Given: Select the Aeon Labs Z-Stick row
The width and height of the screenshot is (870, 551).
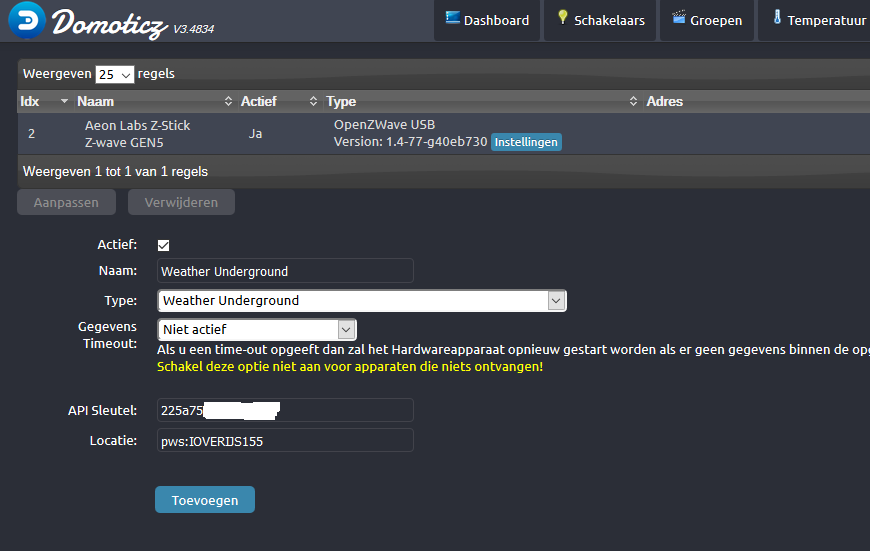Looking at the screenshot, I should [444, 134].
